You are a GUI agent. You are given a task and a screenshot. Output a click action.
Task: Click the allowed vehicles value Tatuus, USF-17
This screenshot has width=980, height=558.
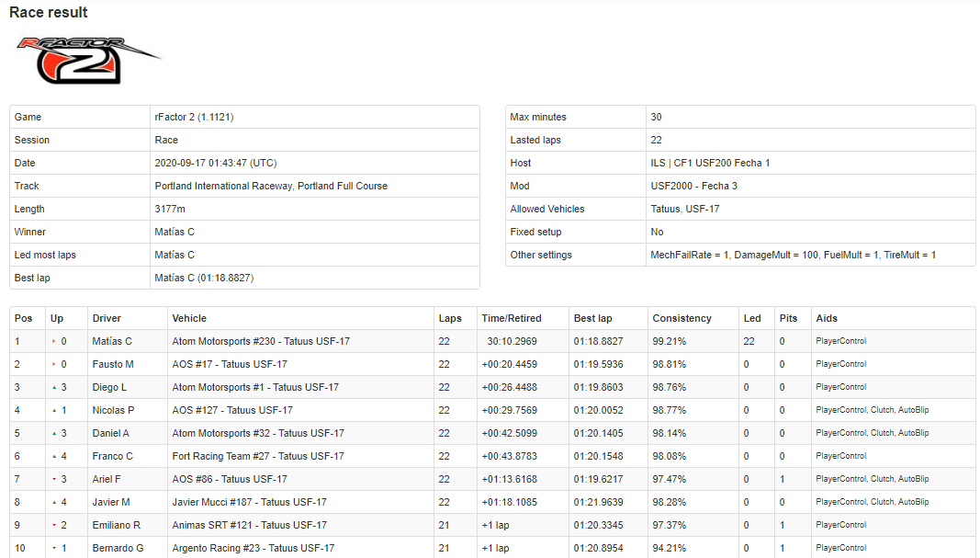pyautogui.click(x=685, y=209)
